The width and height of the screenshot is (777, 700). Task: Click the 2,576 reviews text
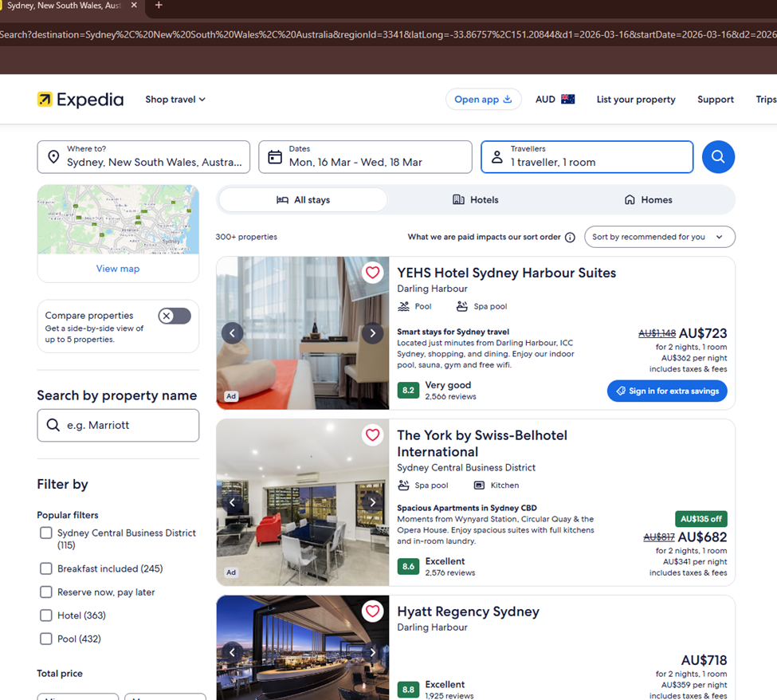tap(450, 572)
